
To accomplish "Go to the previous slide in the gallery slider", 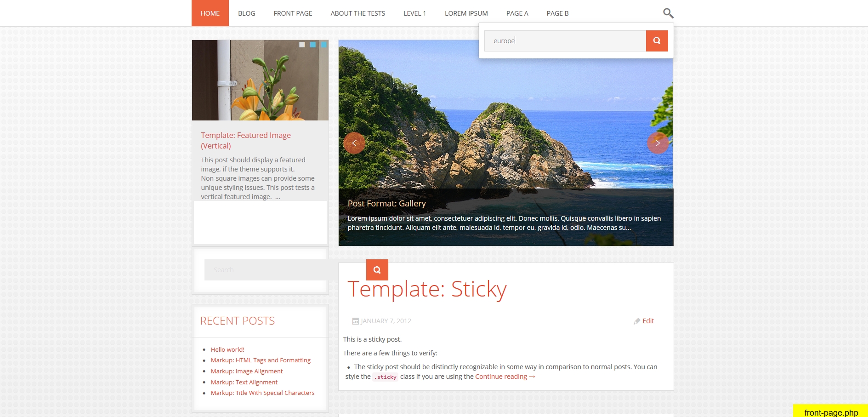I will pos(354,143).
